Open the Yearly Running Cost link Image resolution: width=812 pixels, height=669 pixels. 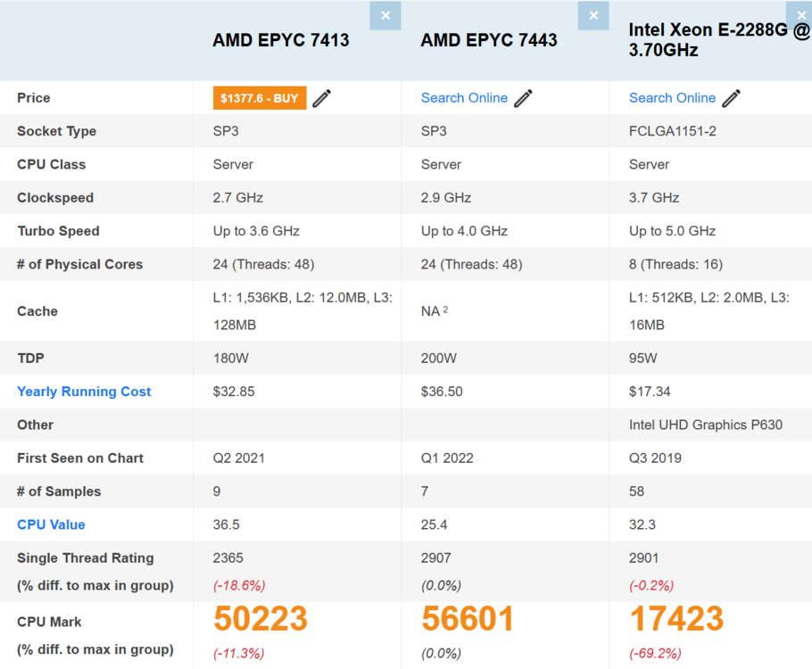click(84, 392)
